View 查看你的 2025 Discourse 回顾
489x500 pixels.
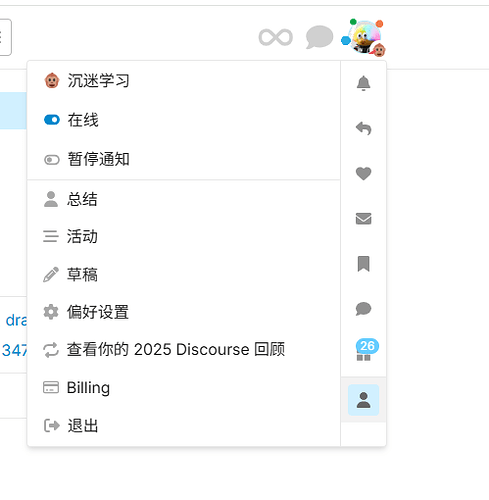(x=184, y=350)
